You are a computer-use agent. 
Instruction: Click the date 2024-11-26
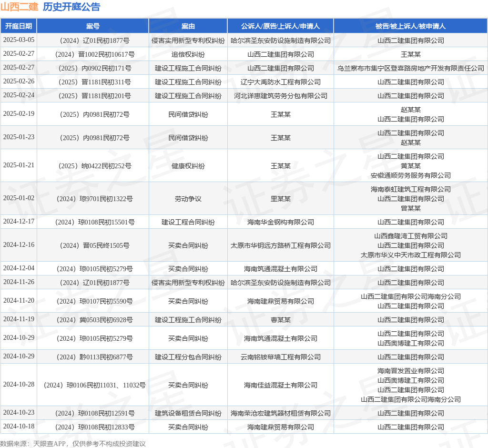click(19, 282)
